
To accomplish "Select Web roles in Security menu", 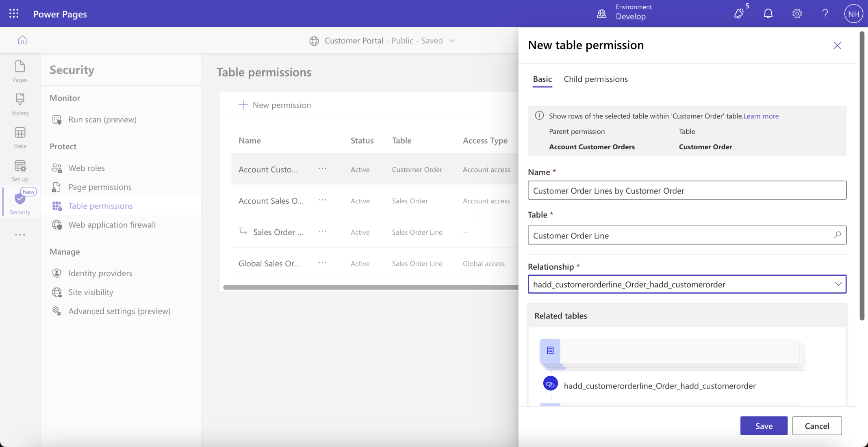I will [x=87, y=168].
